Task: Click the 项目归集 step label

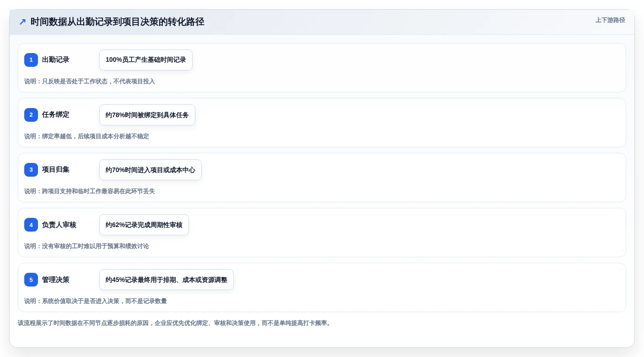Action: point(56,170)
